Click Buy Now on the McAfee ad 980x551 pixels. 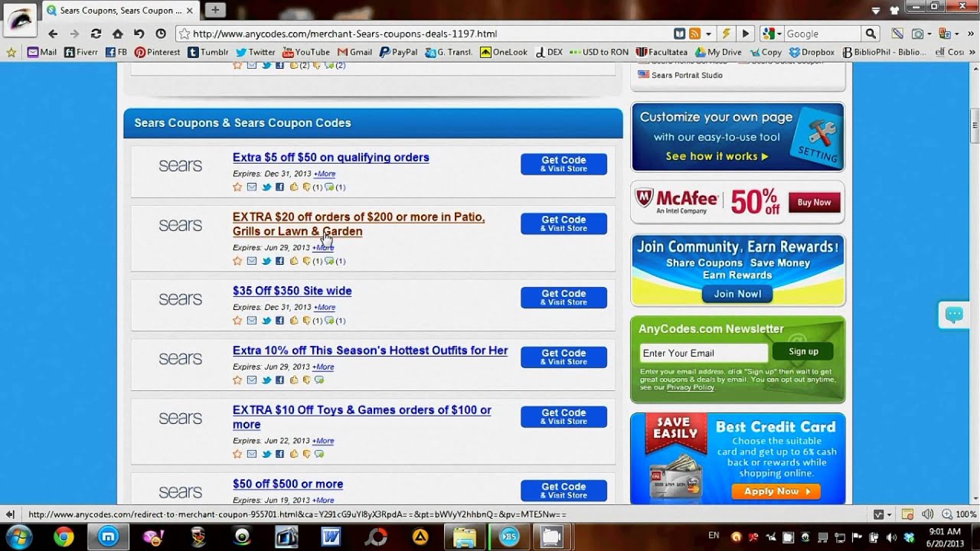pyautogui.click(x=814, y=203)
